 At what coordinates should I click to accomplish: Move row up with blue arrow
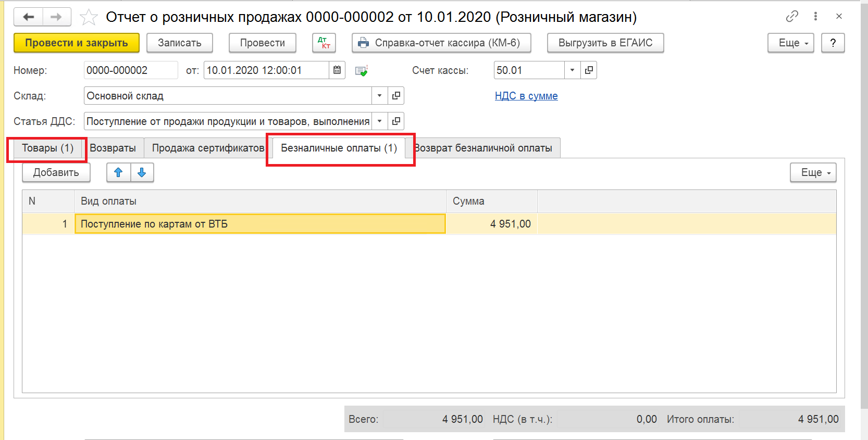[x=118, y=172]
